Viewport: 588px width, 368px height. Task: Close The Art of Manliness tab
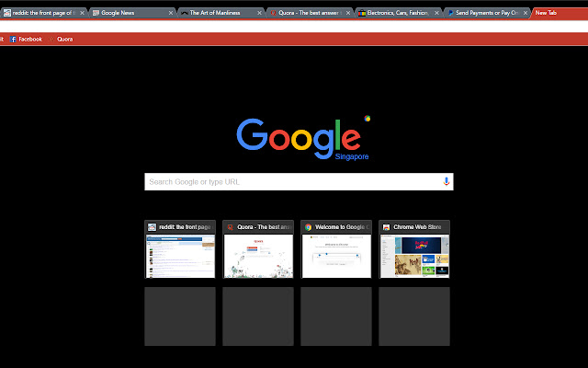click(259, 13)
